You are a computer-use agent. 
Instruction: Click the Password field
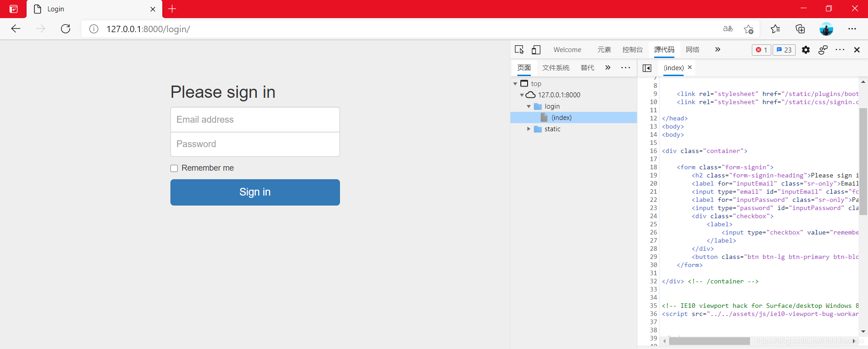pos(255,144)
